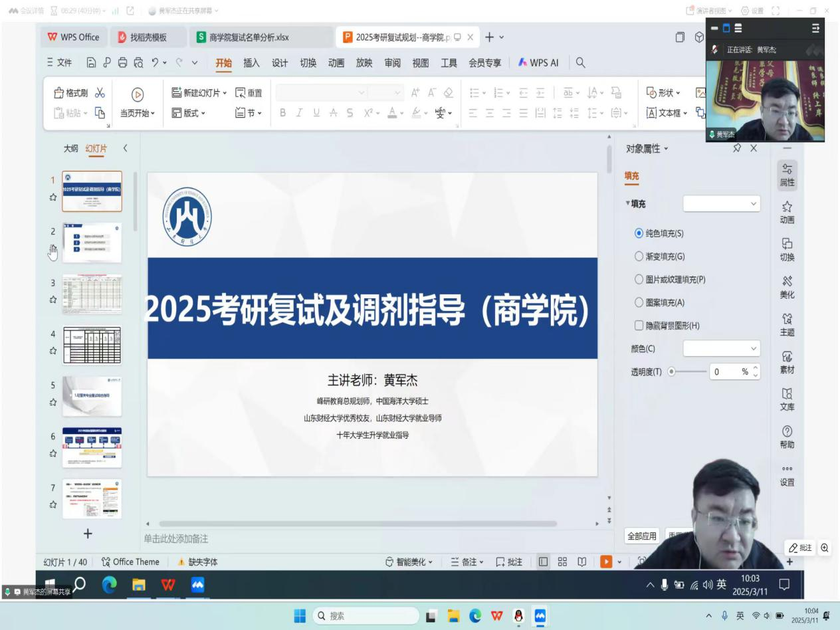
Task: Click Office Theme in status bar
Action: click(130, 562)
